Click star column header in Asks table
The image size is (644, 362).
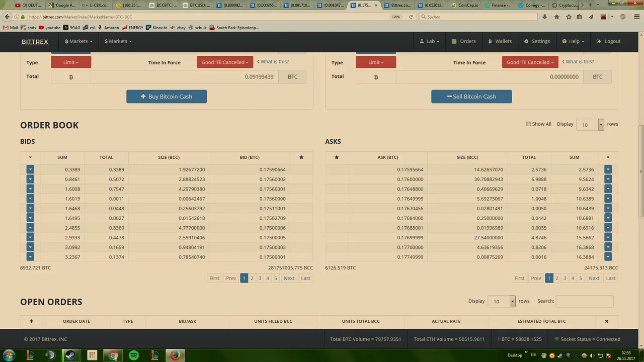coord(337,157)
